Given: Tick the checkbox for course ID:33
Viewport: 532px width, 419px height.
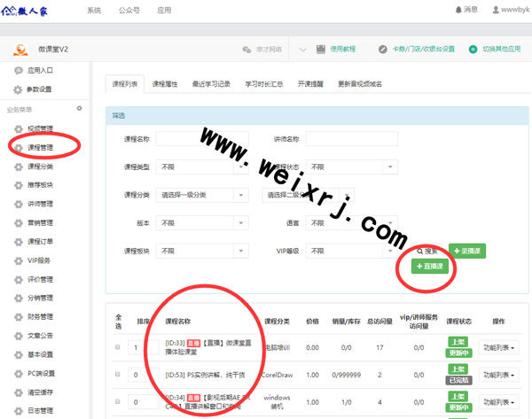Looking at the screenshot, I should (x=117, y=347).
